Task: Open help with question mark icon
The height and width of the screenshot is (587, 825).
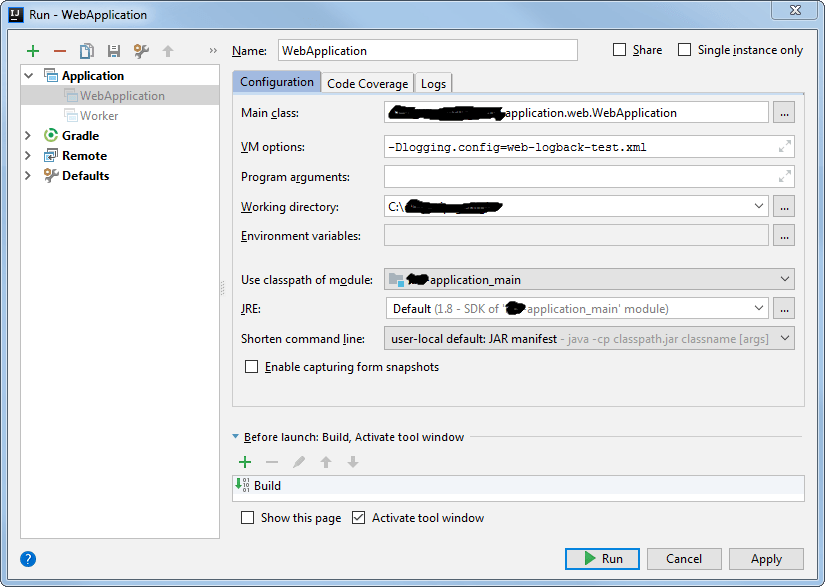Action: (x=28, y=559)
